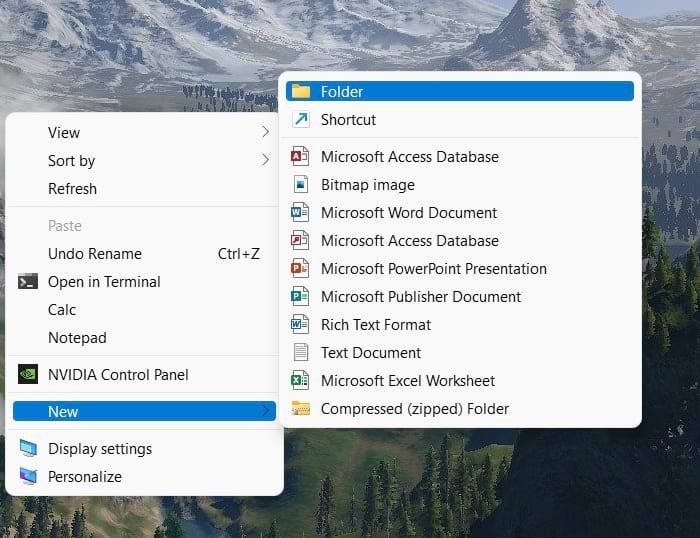
Task: Click the Shortcut arrow icon
Action: tap(300, 120)
